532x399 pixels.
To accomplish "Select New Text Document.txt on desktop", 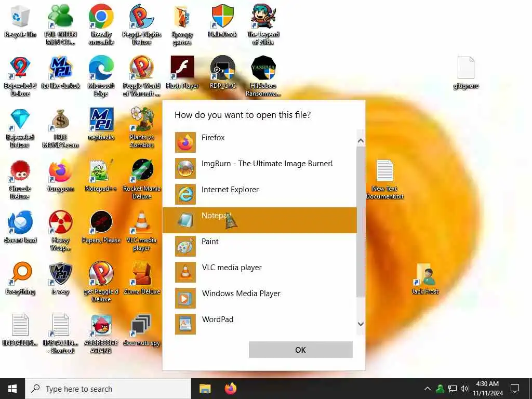I will point(385,179).
